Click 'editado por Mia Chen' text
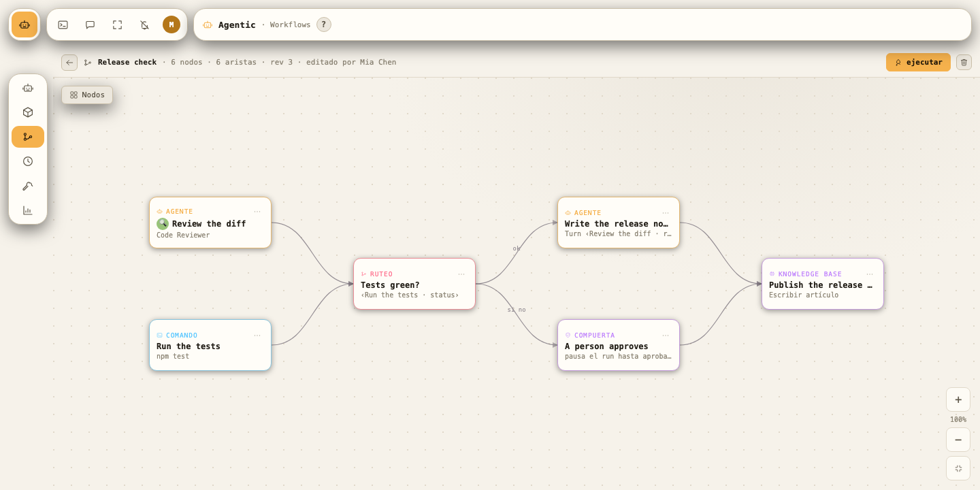The width and height of the screenshot is (980, 490). (351, 63)
